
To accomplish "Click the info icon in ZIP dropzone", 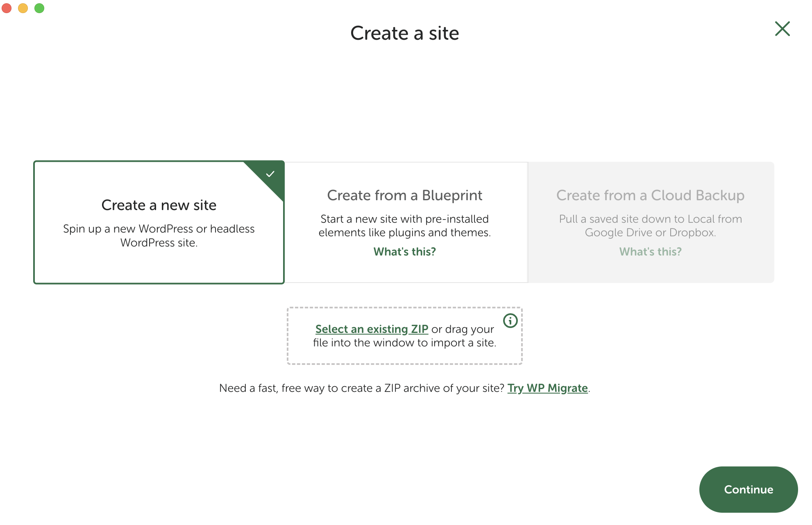I will [510, 321].
